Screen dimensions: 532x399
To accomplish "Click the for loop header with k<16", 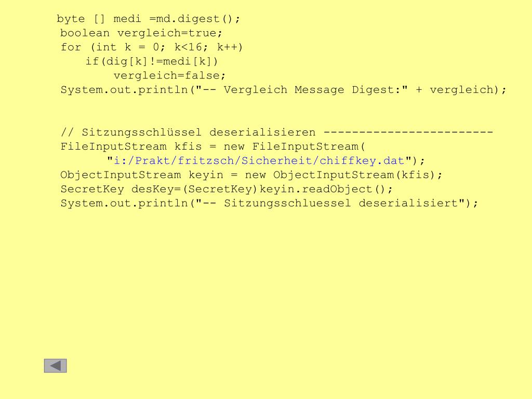I will 152,47.
